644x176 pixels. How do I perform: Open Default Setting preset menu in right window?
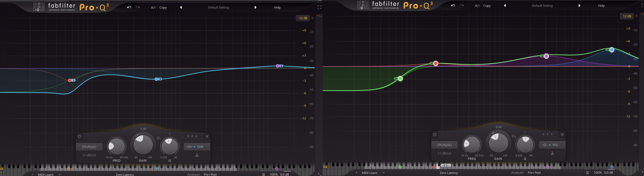542,6
